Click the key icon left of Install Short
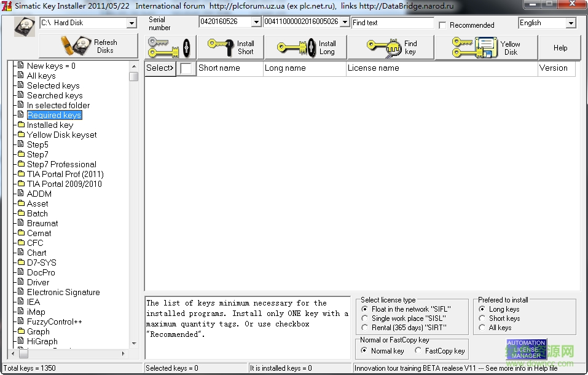This screenshot has height=375, width=588. pyautogui.click(x=170, y=47)
